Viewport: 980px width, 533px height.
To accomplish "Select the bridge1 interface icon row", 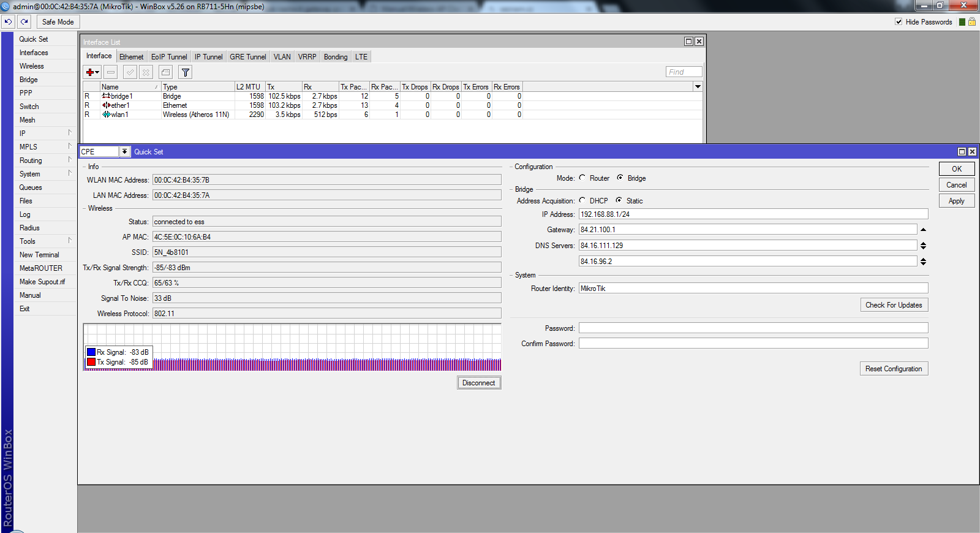I will tap(107, 96).
